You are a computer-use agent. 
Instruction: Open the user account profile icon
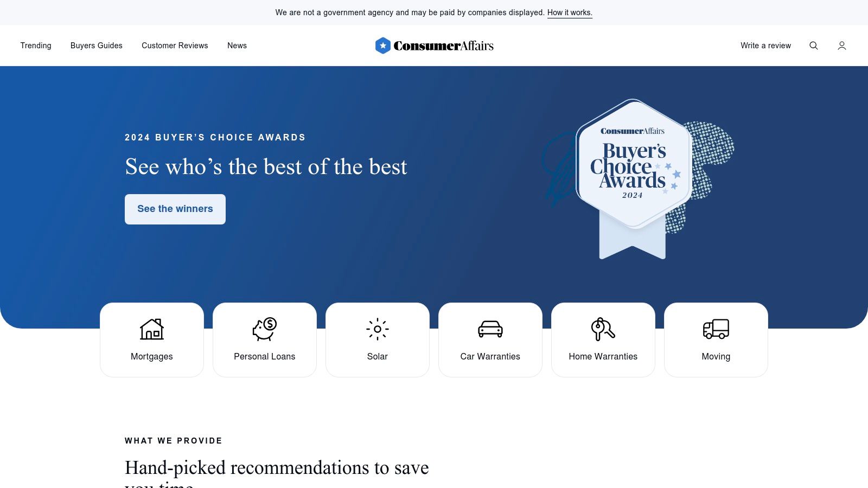(842, 46)
